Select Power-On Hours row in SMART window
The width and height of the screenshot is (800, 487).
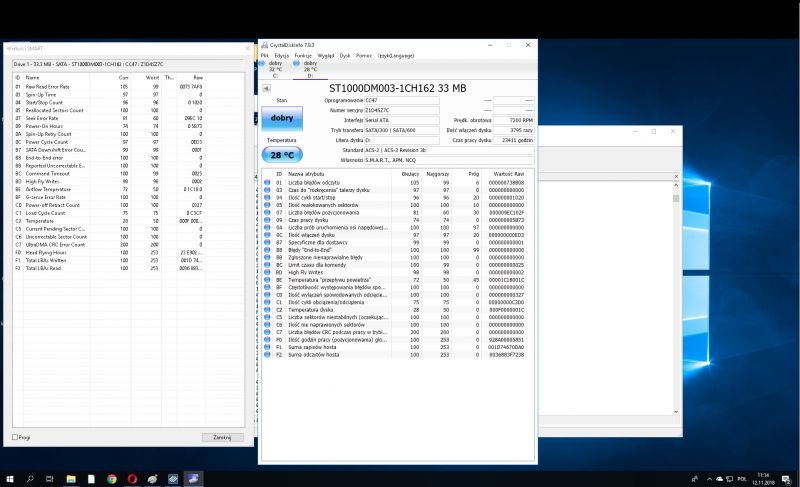pyautogui.click(x=109, y=126)
